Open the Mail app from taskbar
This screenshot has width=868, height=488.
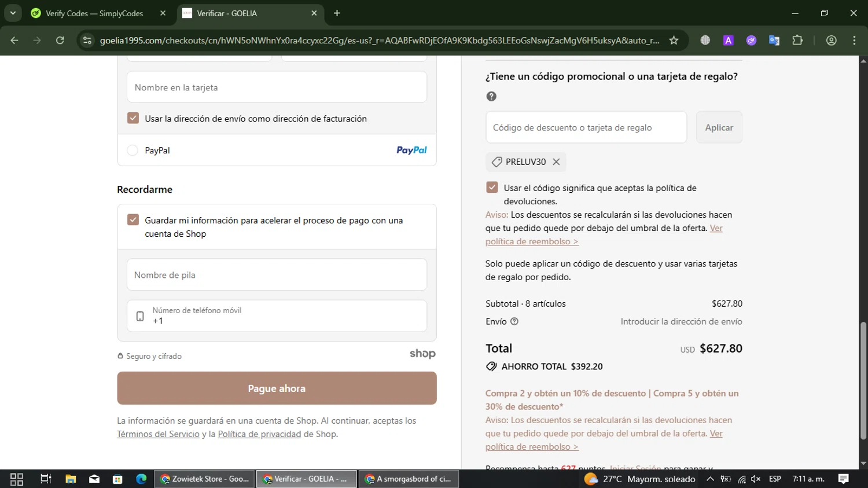click(x=94, y=479)
